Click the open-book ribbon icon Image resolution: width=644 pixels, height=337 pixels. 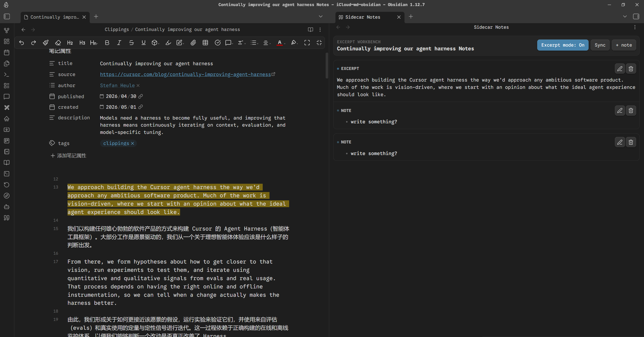coord(7,163)
